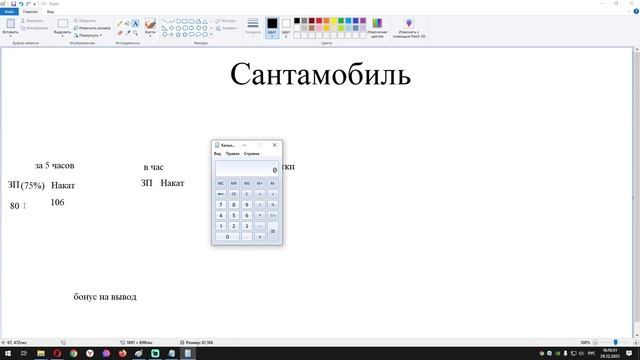Viewport: 640px width, 360px height.
Task: Open the Help menu in Calculator
Action: pyautogui.click(x=251, y=154)
